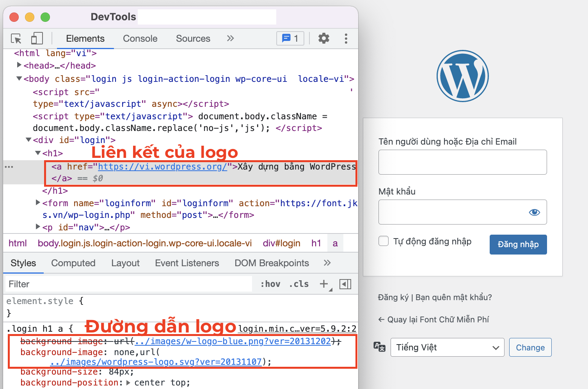The height and width of the screenshot is (389, 588).
Task: Expand the loginform form element
Action: tap(37, 202)
